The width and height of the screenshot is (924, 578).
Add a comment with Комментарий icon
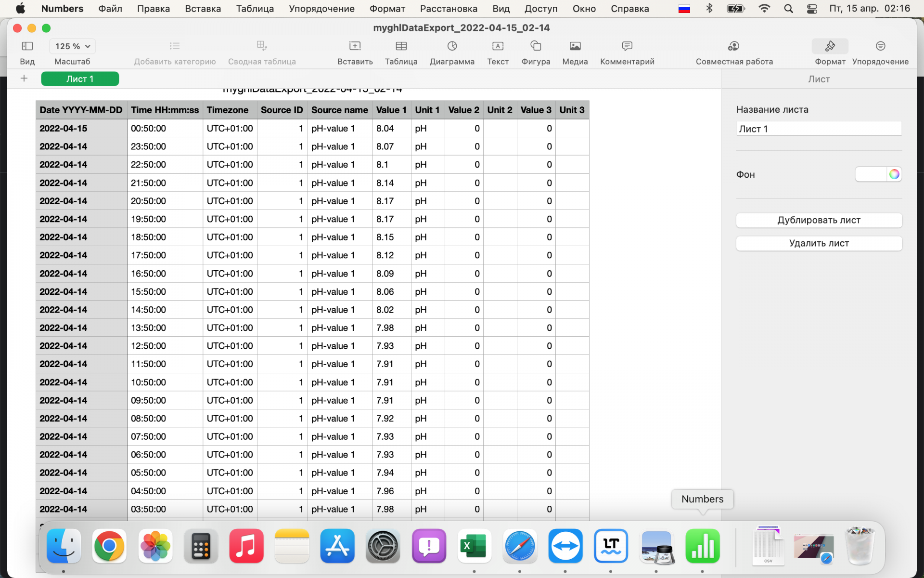627,47
